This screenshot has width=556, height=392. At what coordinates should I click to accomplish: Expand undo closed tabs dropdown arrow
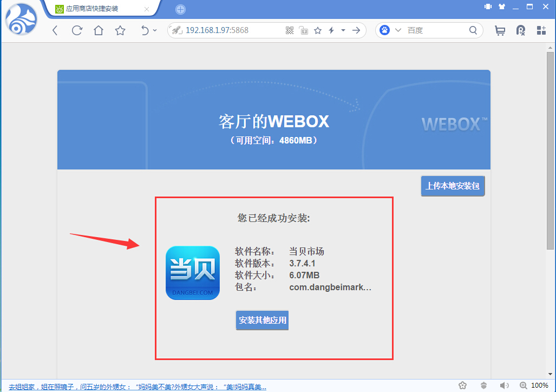[155, 30]
